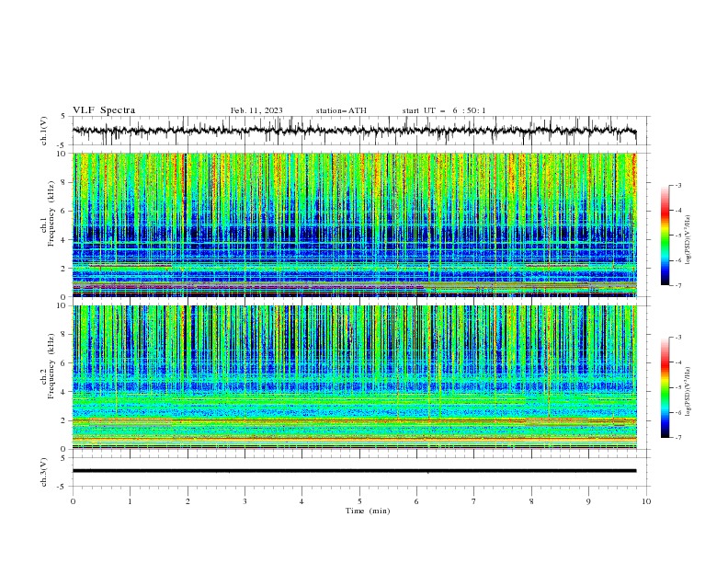Image resolution: width=728 pixels, height=563 pixels.
Task: Click the ch.2 spectrogram color bar
Action: pyautogui.click(x=665, y=387)
